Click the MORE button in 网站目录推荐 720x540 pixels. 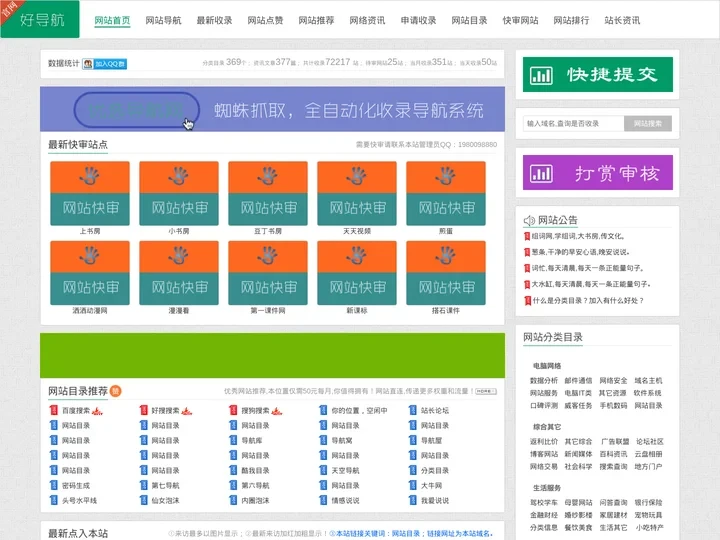pyautogui.click(x=486, y=391)
